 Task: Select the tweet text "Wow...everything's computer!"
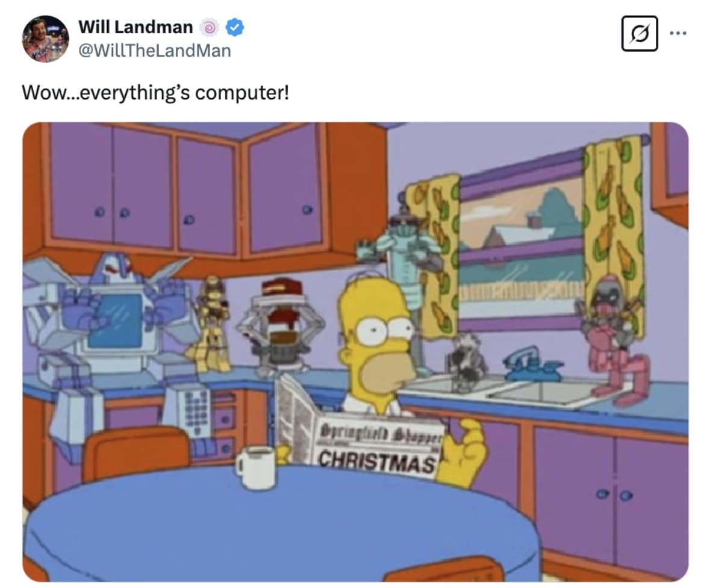coord(155,93)
